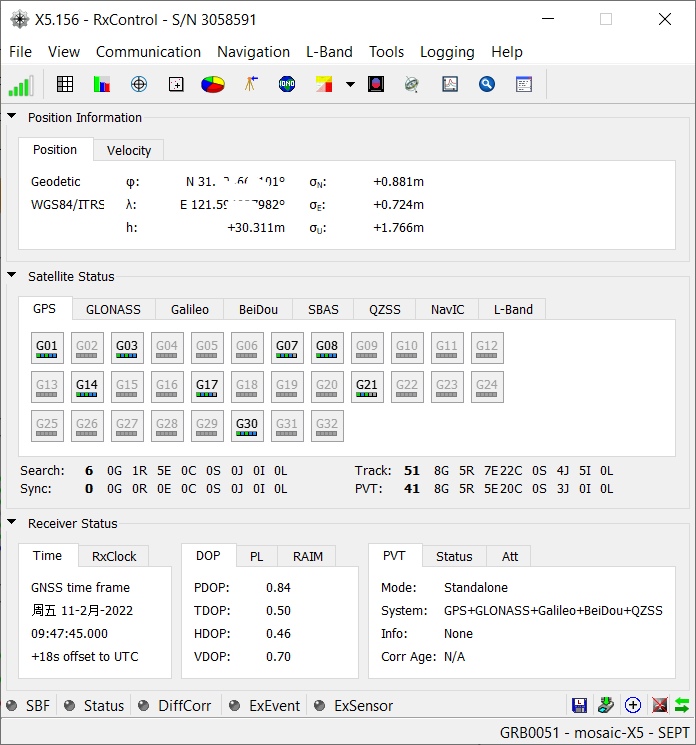Open the File menu
Screen dimensions: 696x745
point(20,52)
